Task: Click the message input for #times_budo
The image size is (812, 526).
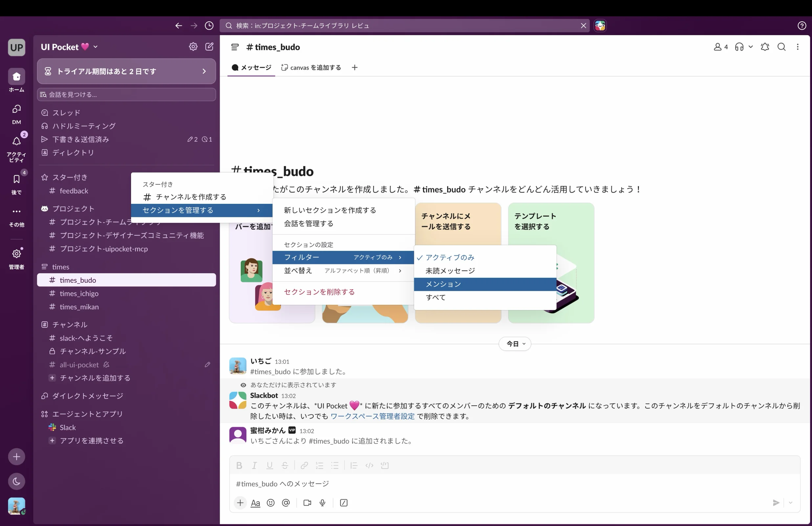Action: [x=514, y=484]
